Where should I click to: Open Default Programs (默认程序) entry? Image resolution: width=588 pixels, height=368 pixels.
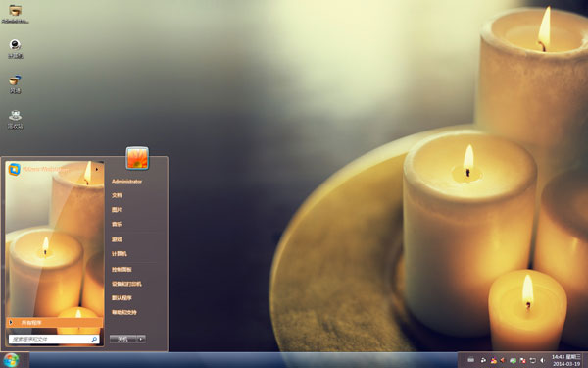122,298
